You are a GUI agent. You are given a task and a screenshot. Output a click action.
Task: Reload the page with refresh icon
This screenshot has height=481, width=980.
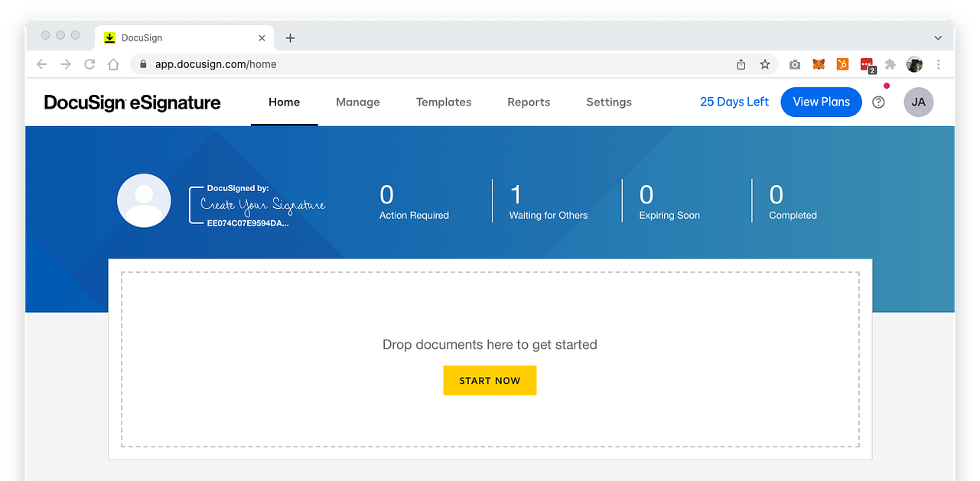90,64
